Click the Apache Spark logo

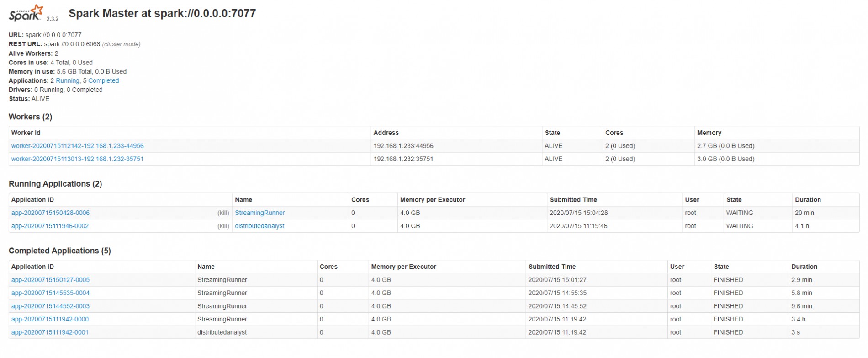point(26,13)
